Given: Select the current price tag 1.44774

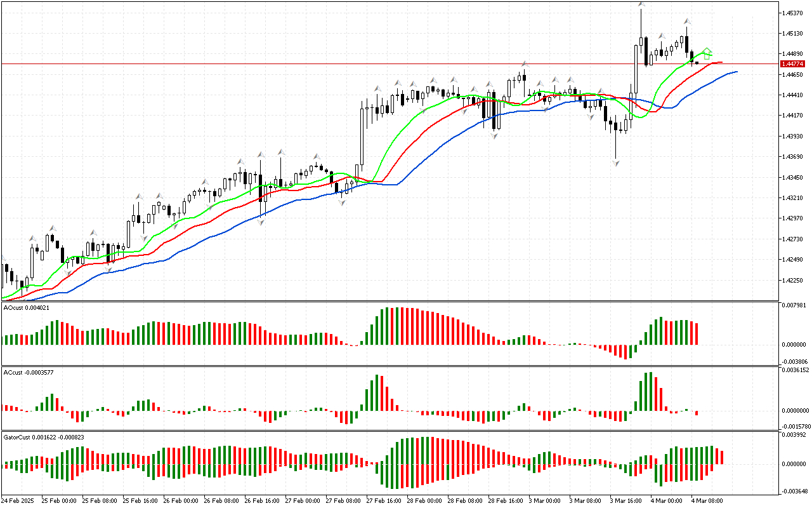Looking at the screenshot, I should tap(793, 63).
